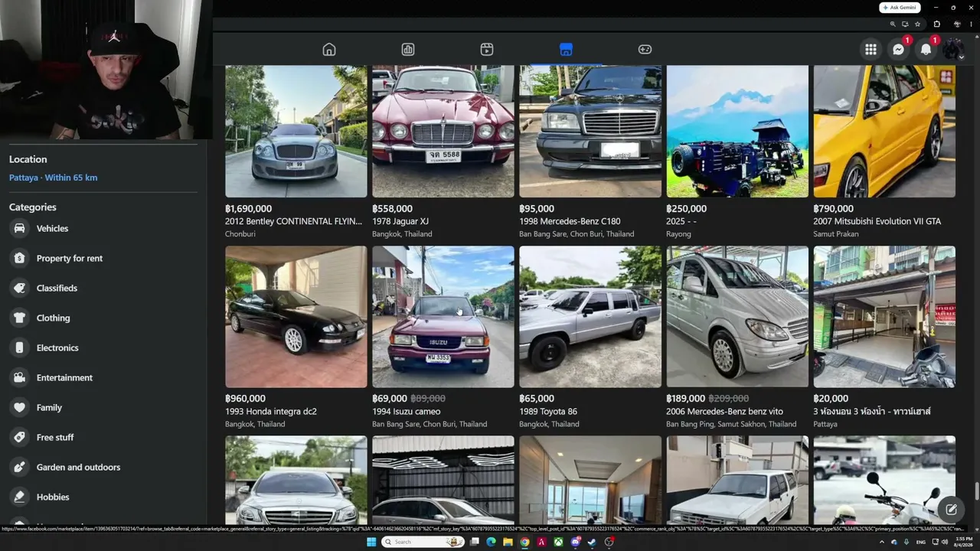Open the Family category
Image resolution: width=980 pixels, height=551 pixels.
[103, 407]
